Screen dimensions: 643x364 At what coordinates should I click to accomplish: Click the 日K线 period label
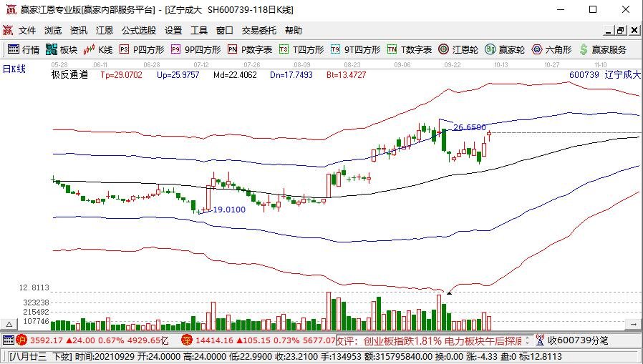[x=14, y=69]
